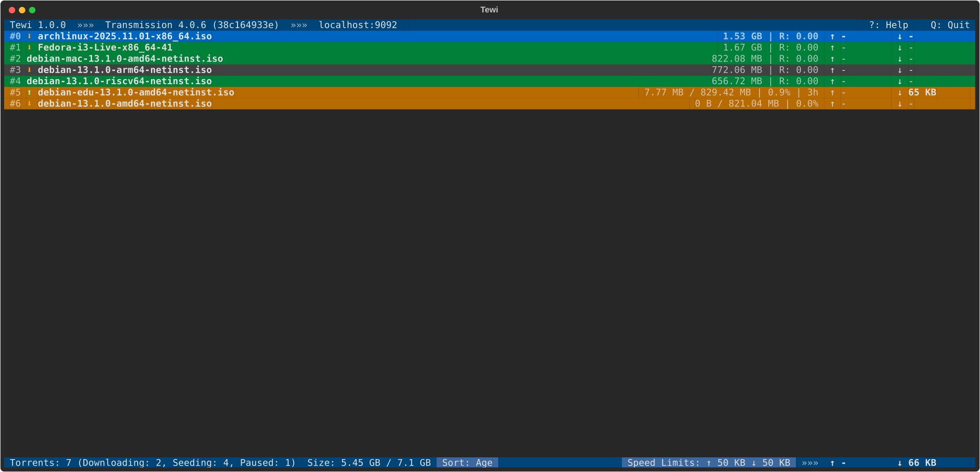Click the 66 KB total download speed

pyautogui.click(x=922, y=463)
